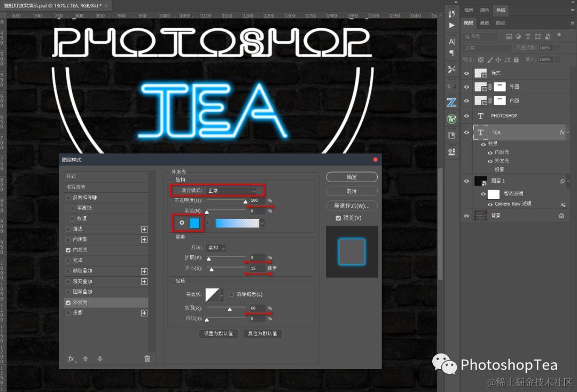
Task: Click the pixel layer filter icon
Action: [x=509, y=36]
